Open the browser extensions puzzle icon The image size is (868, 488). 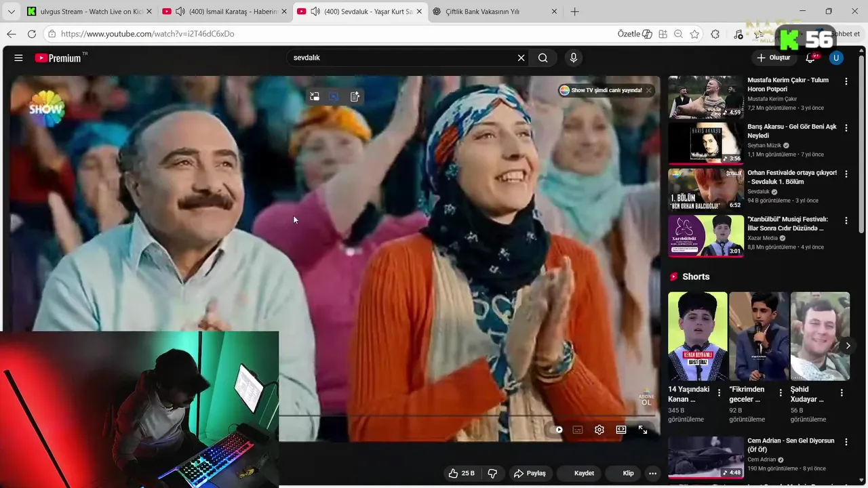click(715, 34)
